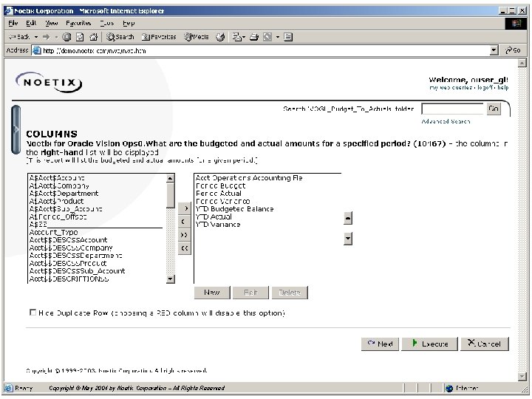532x399 pixels.
Task: Open the Help menu
Action: pos(129,23)
